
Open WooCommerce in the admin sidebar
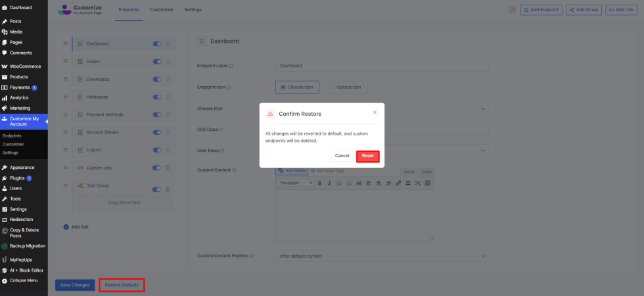tap(24, 66)
